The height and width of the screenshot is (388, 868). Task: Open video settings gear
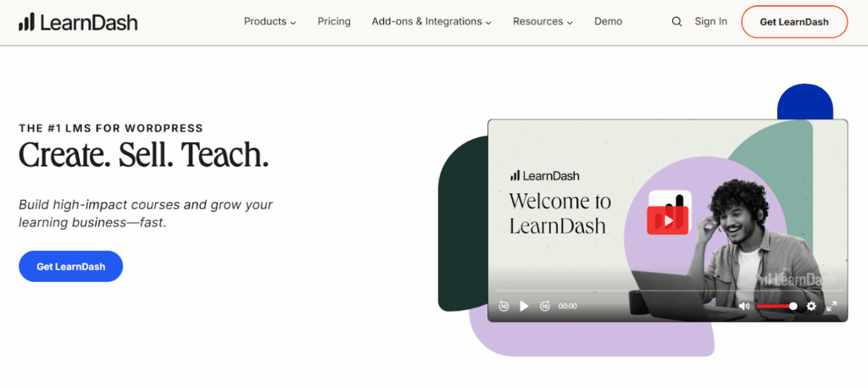pyautogui.click(x=811, y=306)
